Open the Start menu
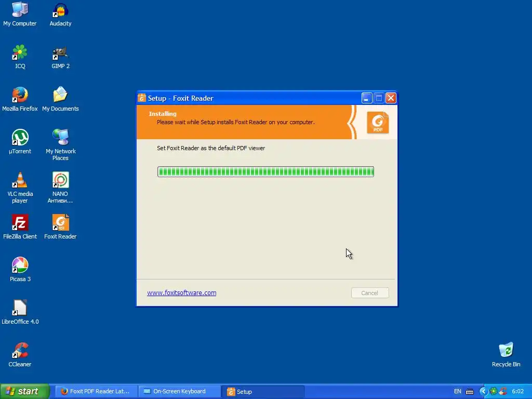This screenshot has width=532, height=399. click(25, 391)
